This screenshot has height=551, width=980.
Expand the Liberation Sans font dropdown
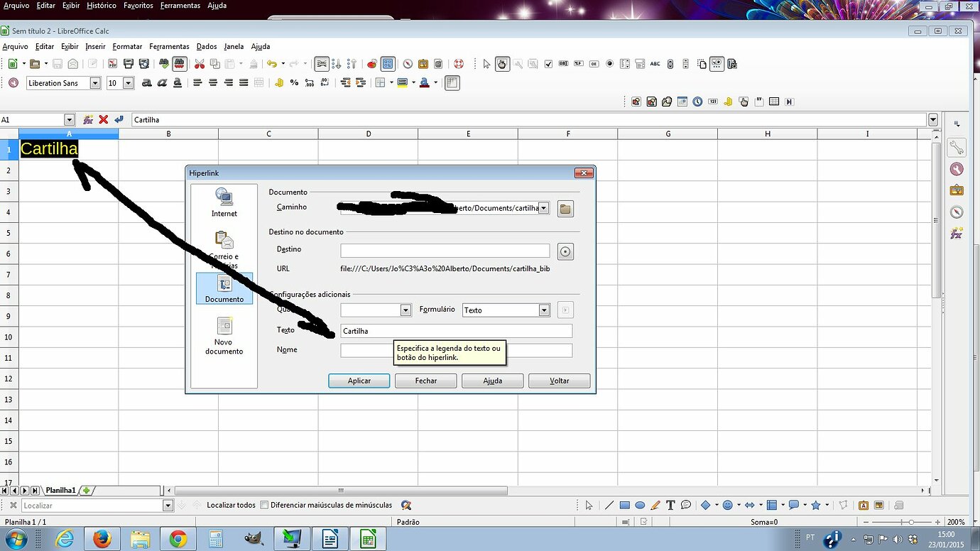(x=95, y=83)
